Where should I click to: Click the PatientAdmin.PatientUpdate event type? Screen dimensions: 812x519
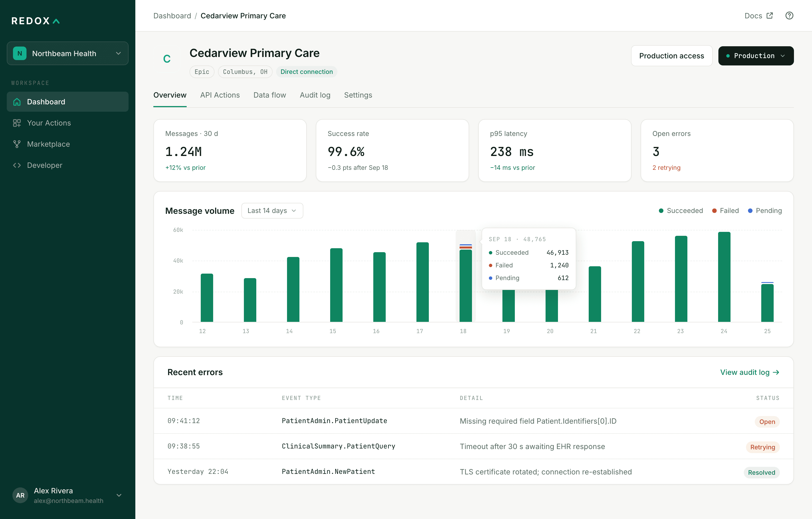(x=334, y=421)
